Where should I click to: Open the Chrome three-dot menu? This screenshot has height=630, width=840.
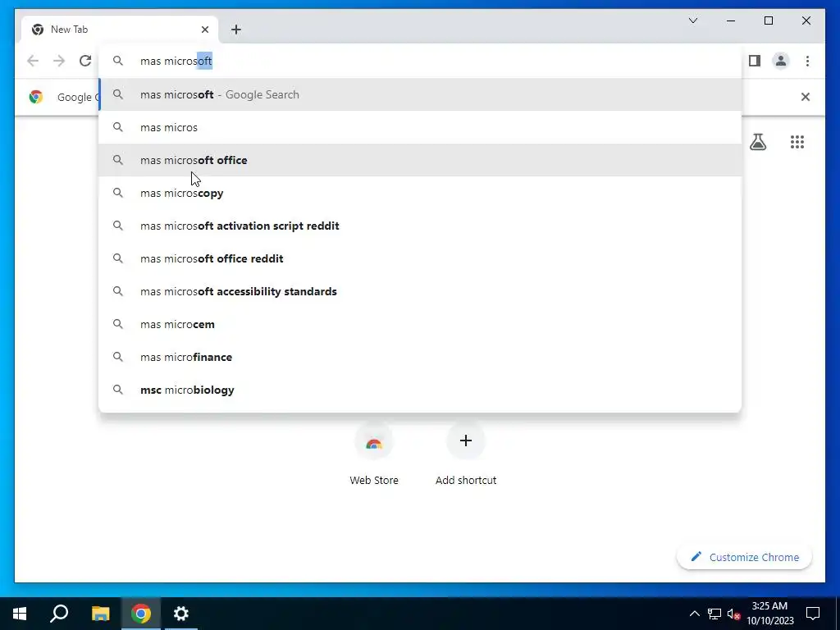point(807,61)
